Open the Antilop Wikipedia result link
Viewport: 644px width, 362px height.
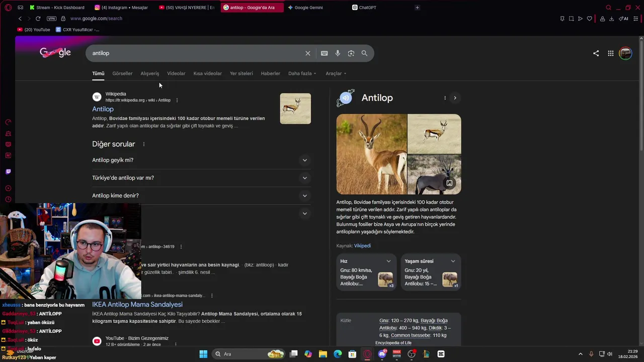coord(103,109)
